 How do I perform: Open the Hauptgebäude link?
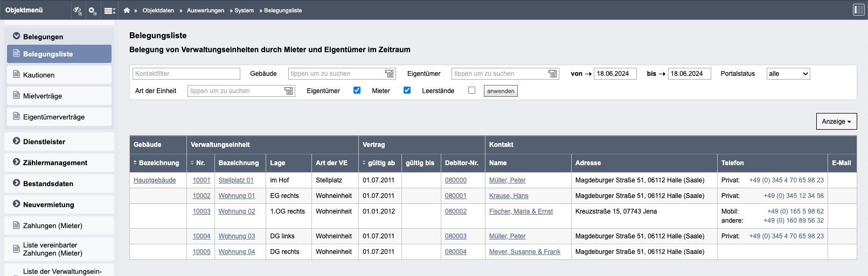click(155, 180)
